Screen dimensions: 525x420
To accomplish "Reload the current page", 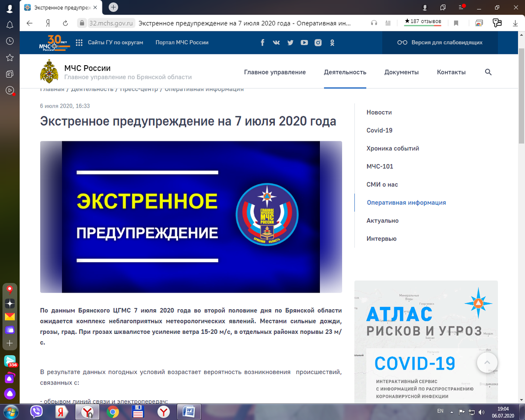I will 65,23.
